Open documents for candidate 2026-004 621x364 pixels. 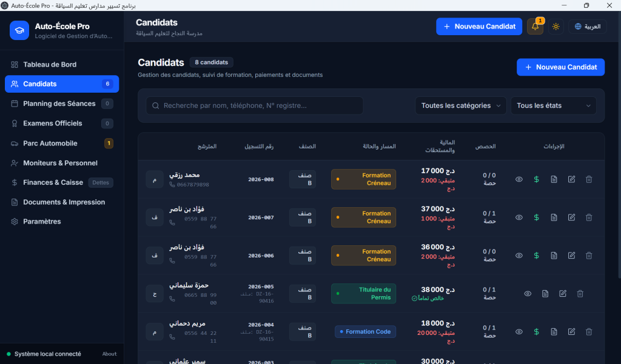coord(554,331)
